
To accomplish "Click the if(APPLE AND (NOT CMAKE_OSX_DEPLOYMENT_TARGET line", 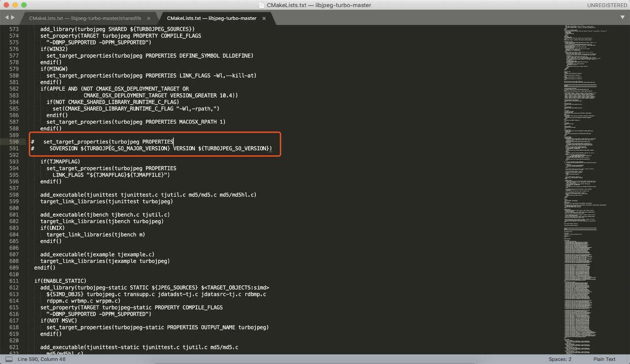I will (114, 88).
